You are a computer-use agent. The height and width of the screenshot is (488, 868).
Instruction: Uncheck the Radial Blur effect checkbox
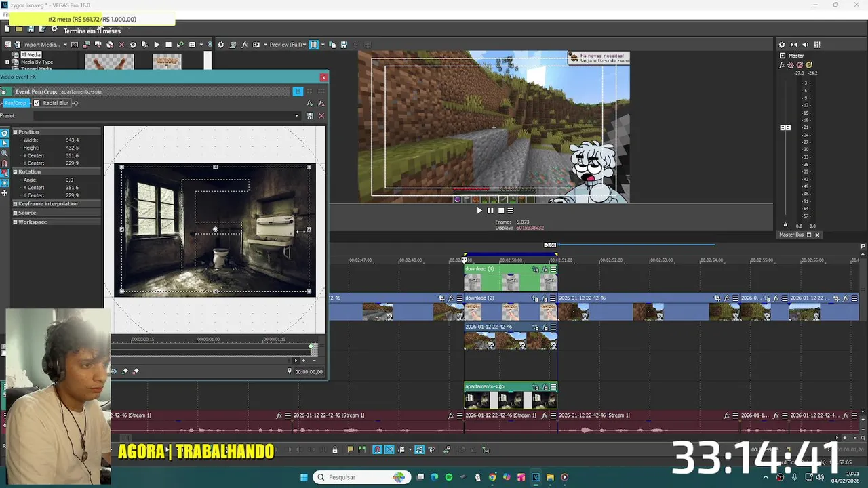(x=37, y=103)
